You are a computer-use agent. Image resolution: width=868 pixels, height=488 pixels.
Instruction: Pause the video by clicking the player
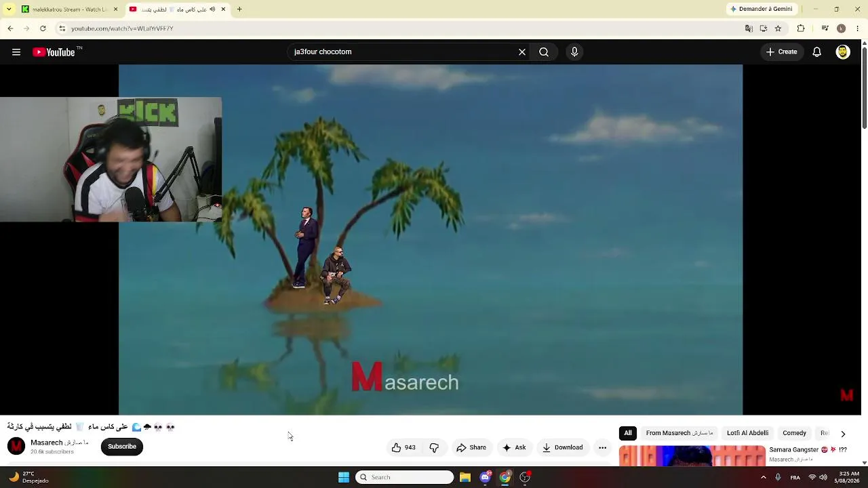pos(431,239)
